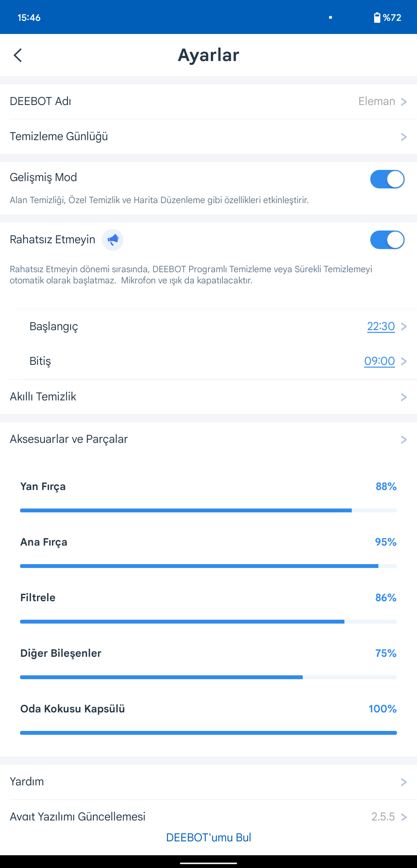Tap the chevron beside firmware version 2.5.5
Image resolution: width=417 pixels, height=868 pixels.
[404, 817]
